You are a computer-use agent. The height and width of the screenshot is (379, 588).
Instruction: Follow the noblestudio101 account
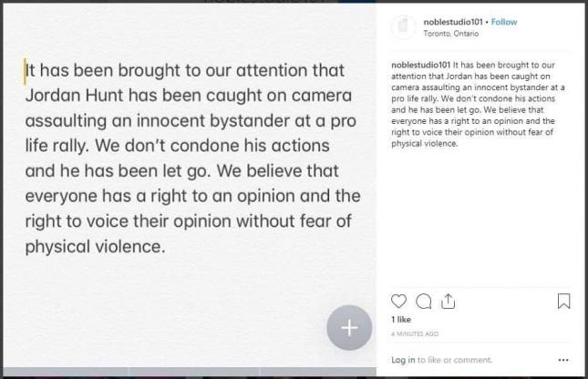[x=504, y=22]
